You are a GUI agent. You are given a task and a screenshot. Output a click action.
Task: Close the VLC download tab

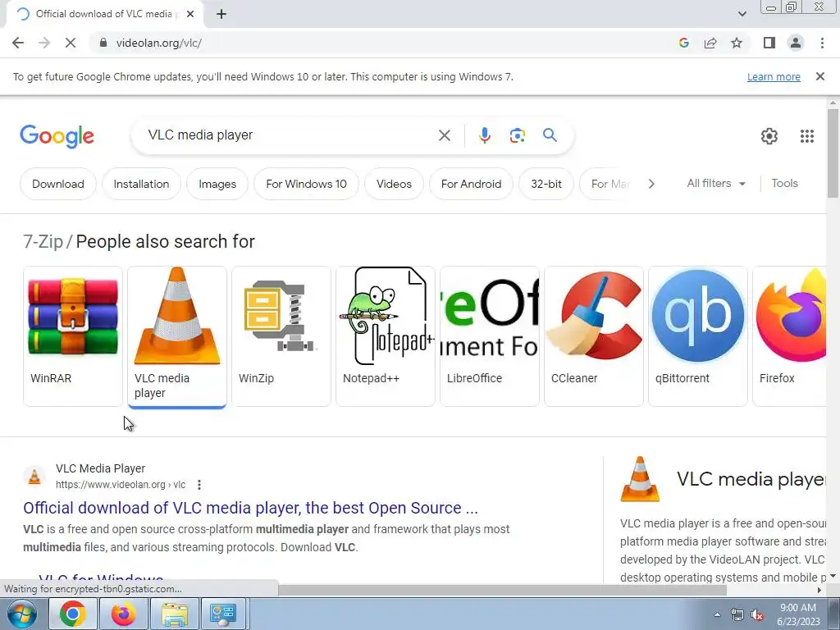pyautogui.click(x=189, y=15)
